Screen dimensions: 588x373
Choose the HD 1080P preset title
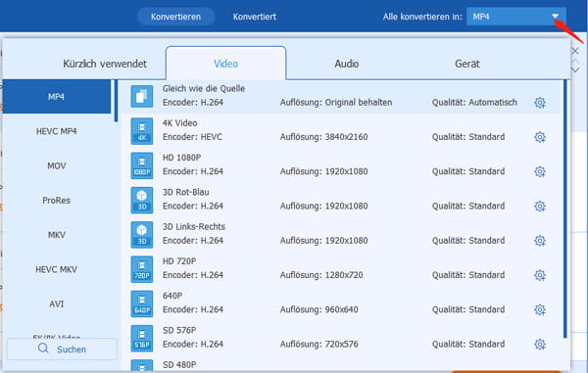(x=181, y=158)
